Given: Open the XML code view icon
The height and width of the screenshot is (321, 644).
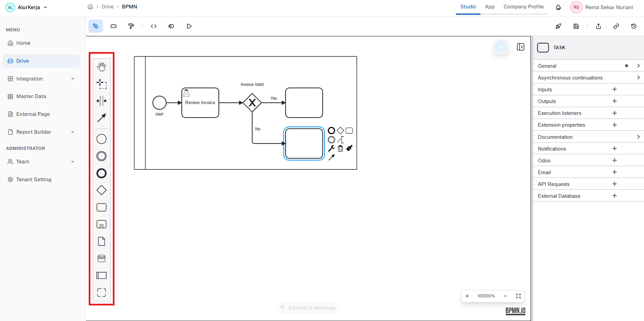Looking at the screenshot, I should [x=154, y=26].
